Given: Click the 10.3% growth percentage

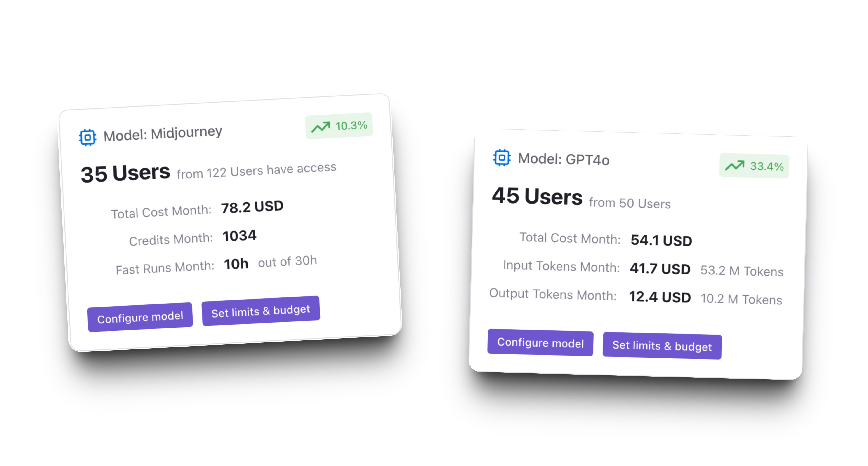Looking at the screenshot, I should pos(351,126).
